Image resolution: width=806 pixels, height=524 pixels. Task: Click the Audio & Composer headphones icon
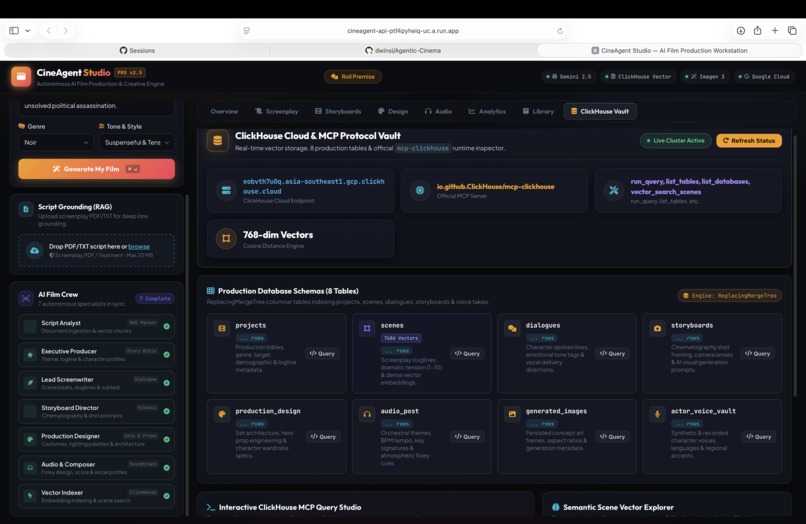coord(30,468)
